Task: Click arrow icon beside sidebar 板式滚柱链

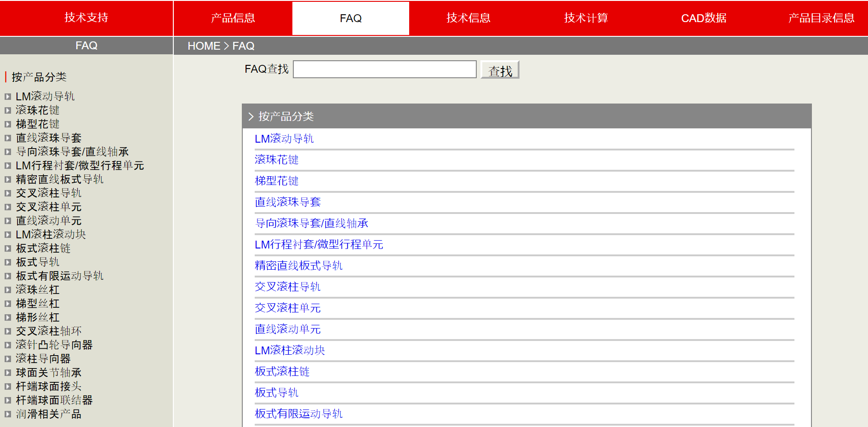Action: tap(8, 248)
